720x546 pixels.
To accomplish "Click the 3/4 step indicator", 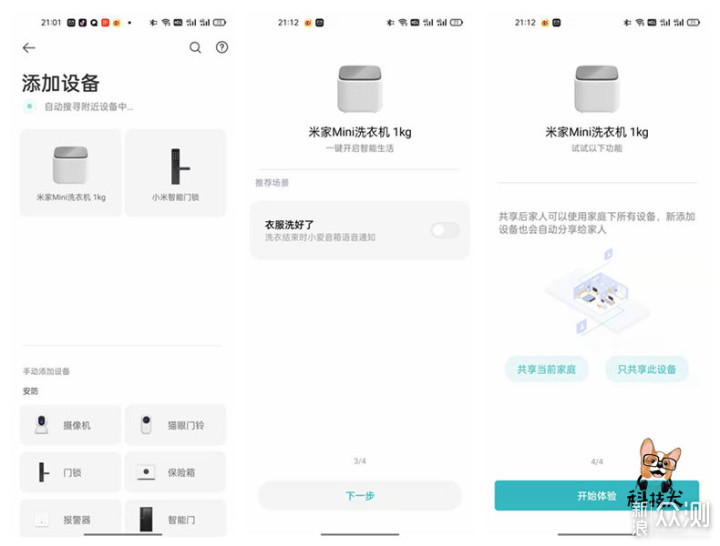I will (360, 461).
